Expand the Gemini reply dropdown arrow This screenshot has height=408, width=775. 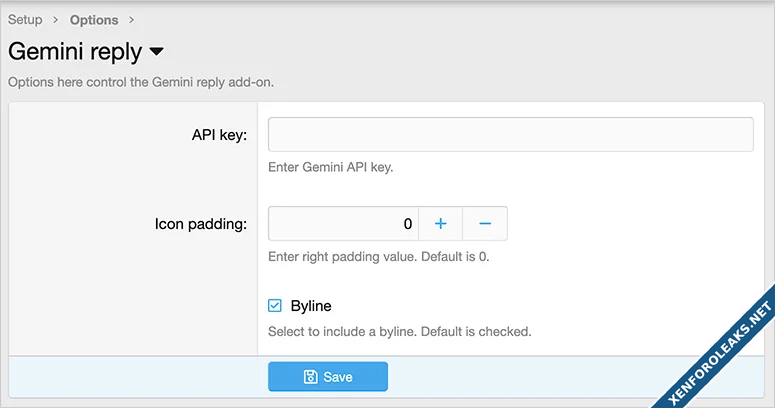(x=157, y=52)
